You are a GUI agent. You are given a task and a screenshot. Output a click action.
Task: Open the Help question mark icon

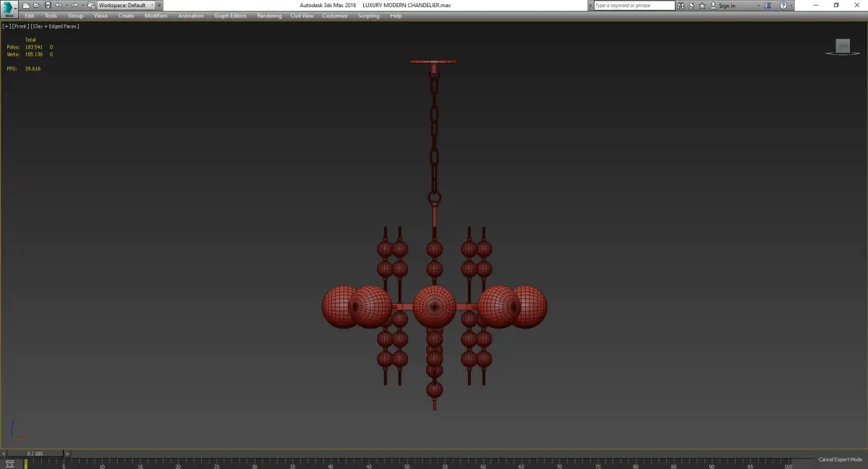coord(783,6)
